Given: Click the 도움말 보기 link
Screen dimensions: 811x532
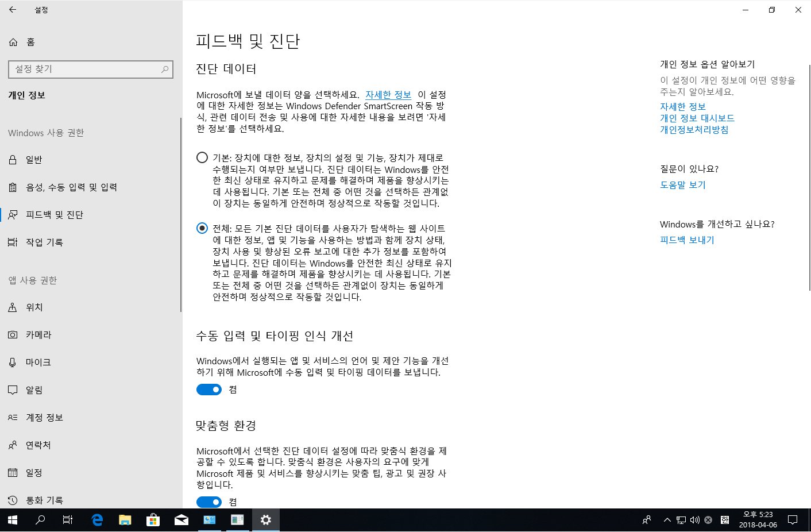Looking at the screenshot, I should click(683, 185).
